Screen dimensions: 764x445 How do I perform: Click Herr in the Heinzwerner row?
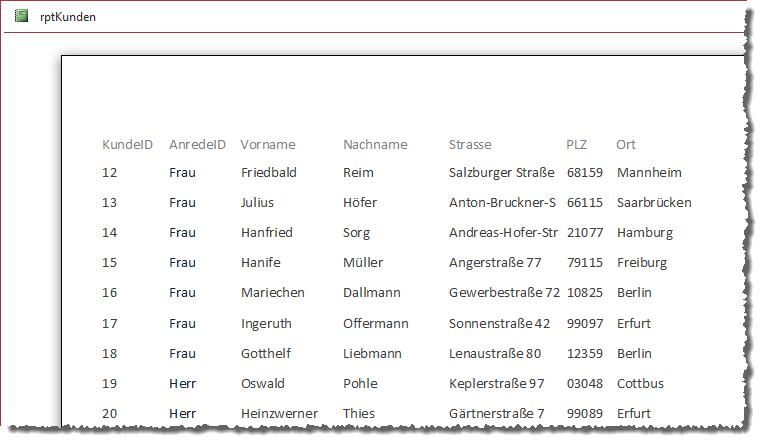point(182,414)
